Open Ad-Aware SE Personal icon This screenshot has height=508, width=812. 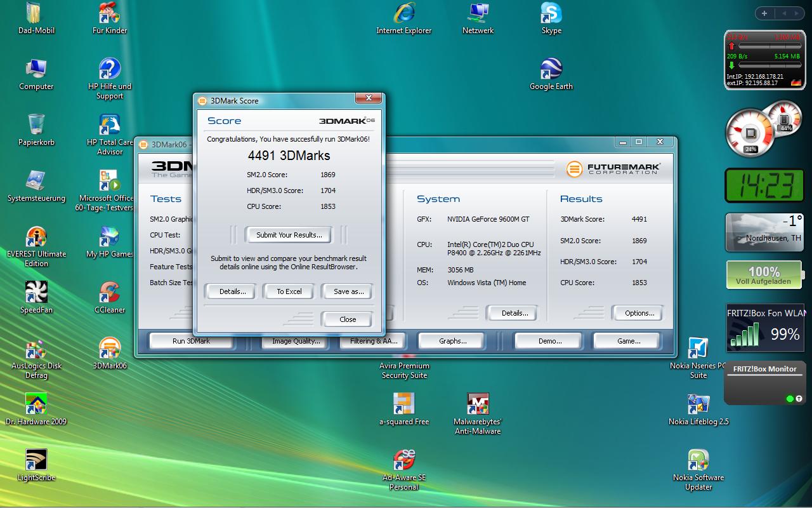tap(404, 471)
